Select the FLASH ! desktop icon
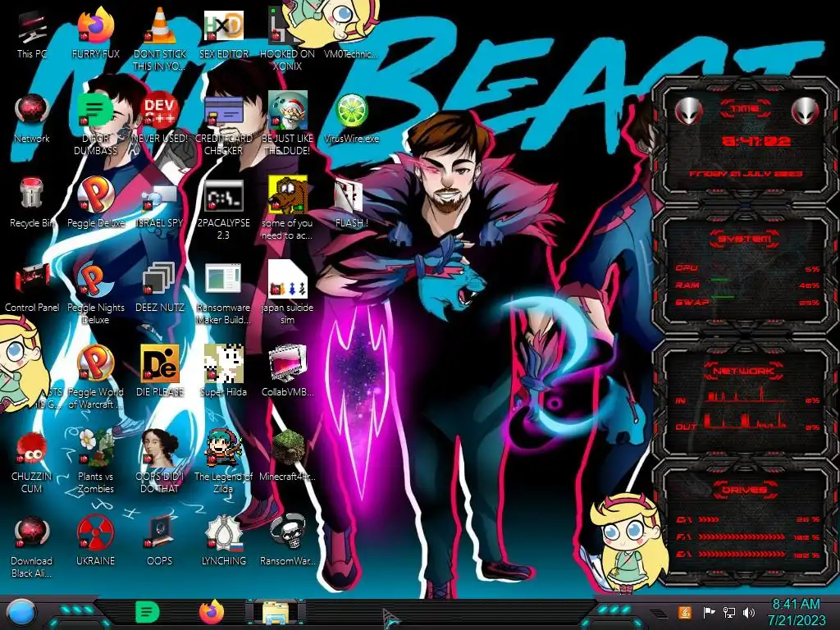840x630 pixels. [351, 203]
